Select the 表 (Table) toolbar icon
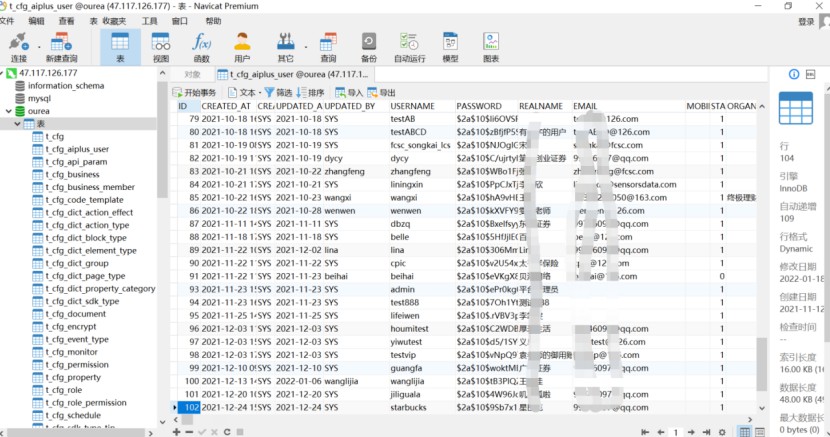The height and width of the screenshot is (437, 830). [120, 48]
